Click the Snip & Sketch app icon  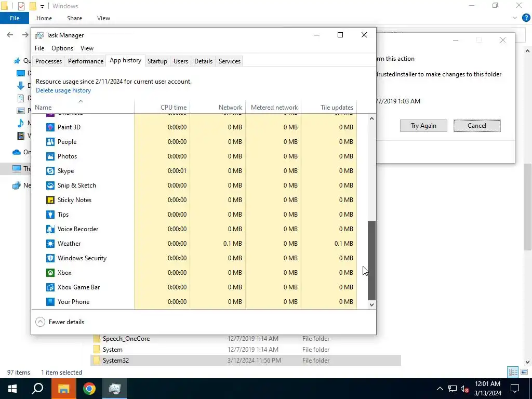pos(50,185)
